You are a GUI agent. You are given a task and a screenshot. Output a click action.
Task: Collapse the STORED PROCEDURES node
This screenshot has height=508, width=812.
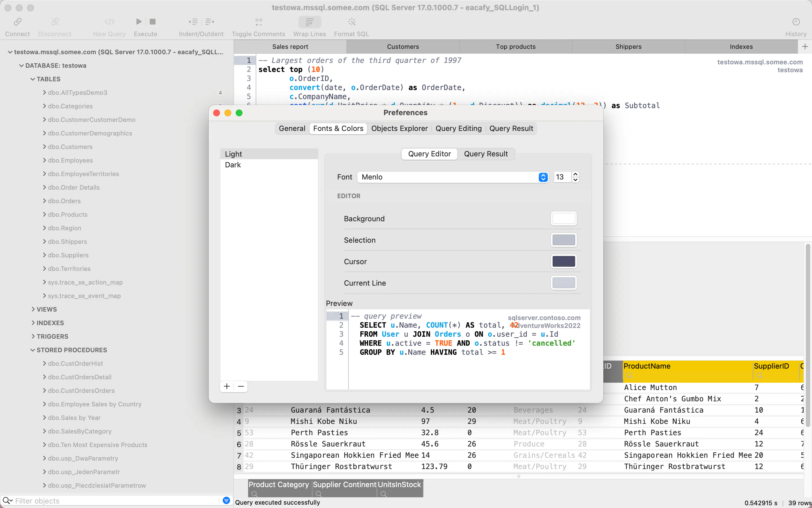click(x=32, y=350)
